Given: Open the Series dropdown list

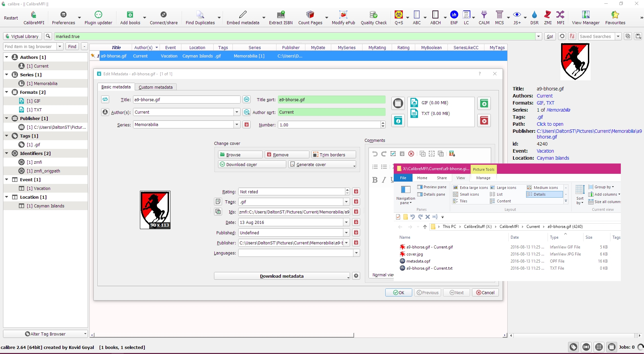Looking at the screenshot, I should [x=237, y=125].
